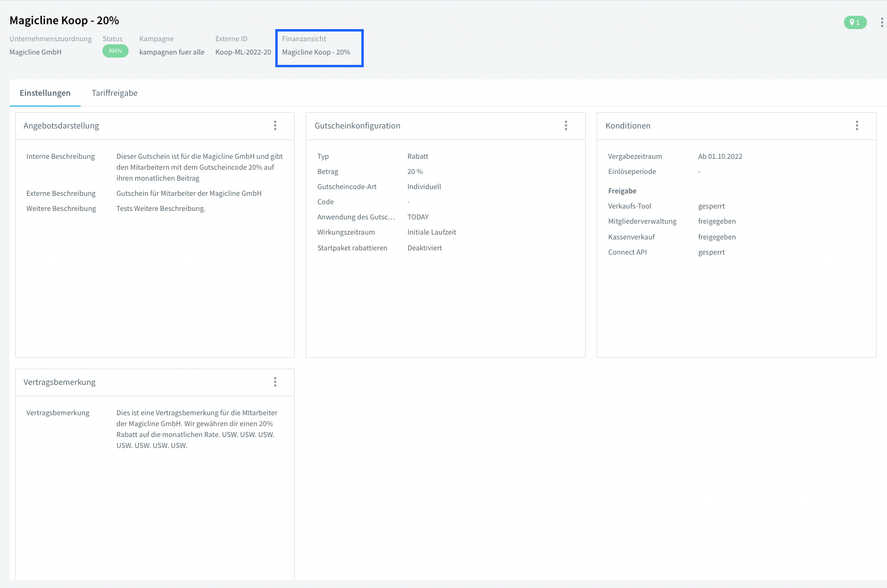Viewport: 887px width, 588px height.
Task: Click the Connect API status gesperrt
Action: (x=712, y=252)
